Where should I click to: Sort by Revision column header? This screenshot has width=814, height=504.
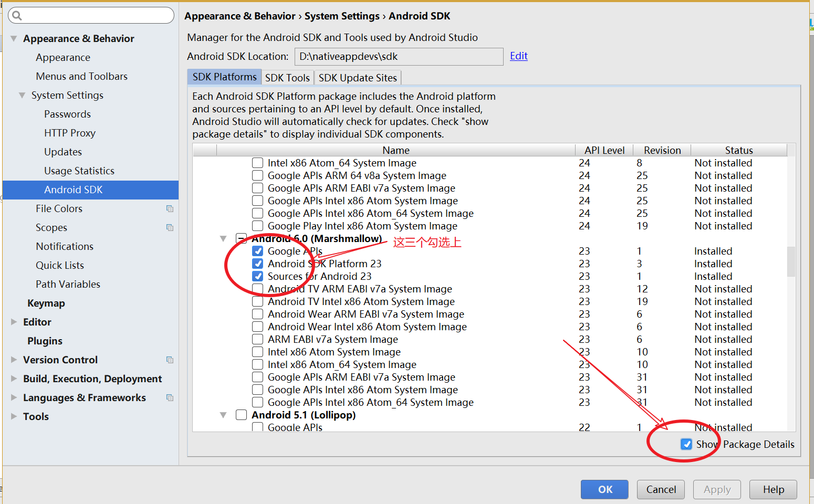(662, 150)
